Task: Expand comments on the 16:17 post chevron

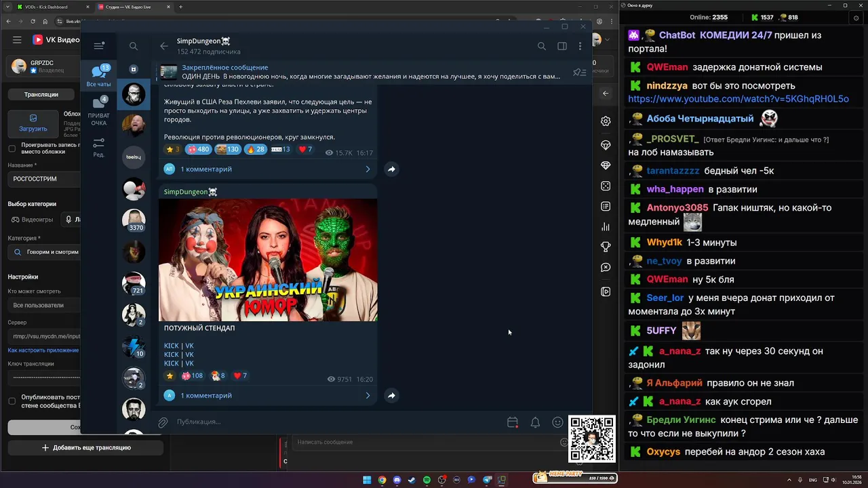Action: coord(368,169)
